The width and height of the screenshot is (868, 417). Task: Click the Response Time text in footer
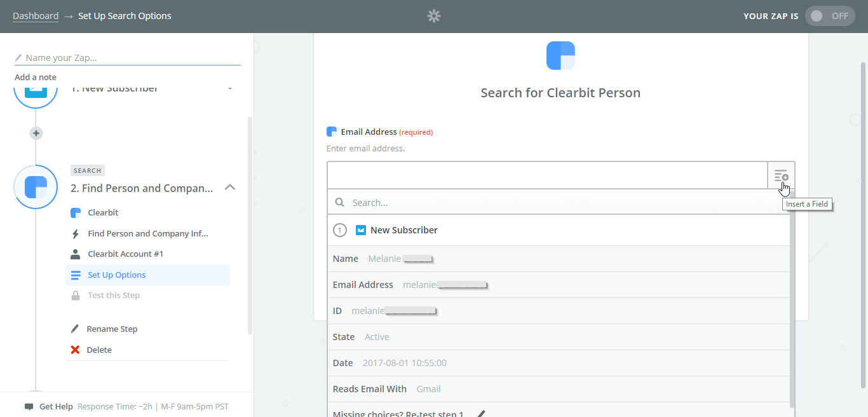coord(153,407)
